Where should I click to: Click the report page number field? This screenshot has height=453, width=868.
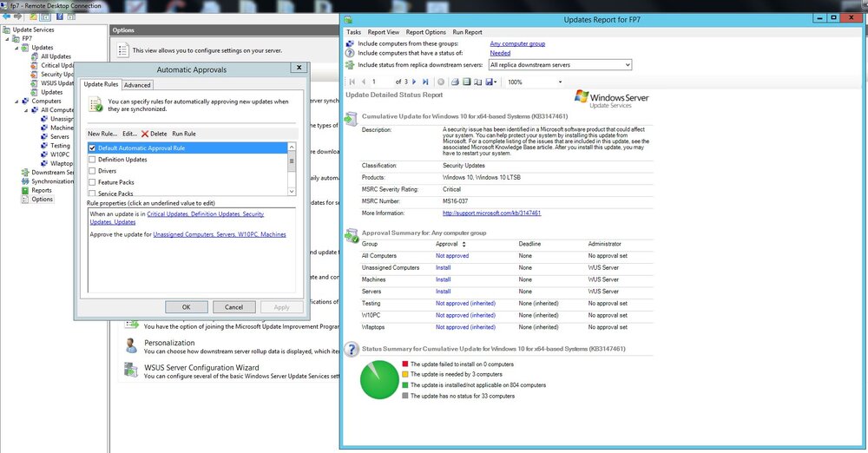(x=380, y=82)
